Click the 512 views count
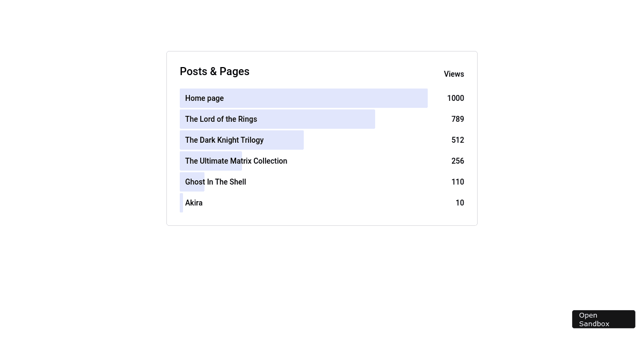Viewport: 644px width, 338px height. (x=458, y=139)
